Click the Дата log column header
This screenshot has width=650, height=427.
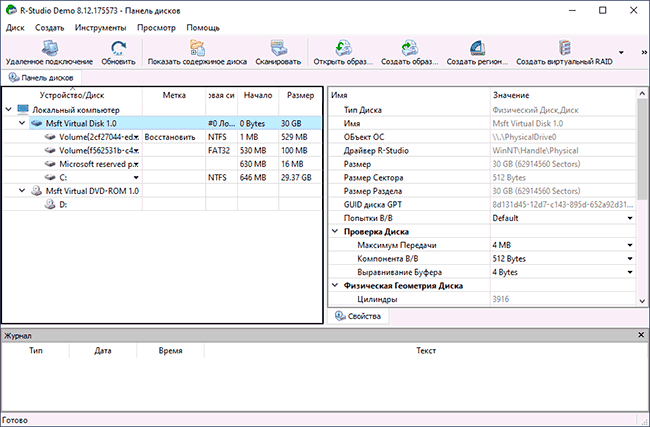tap(103, 351)
